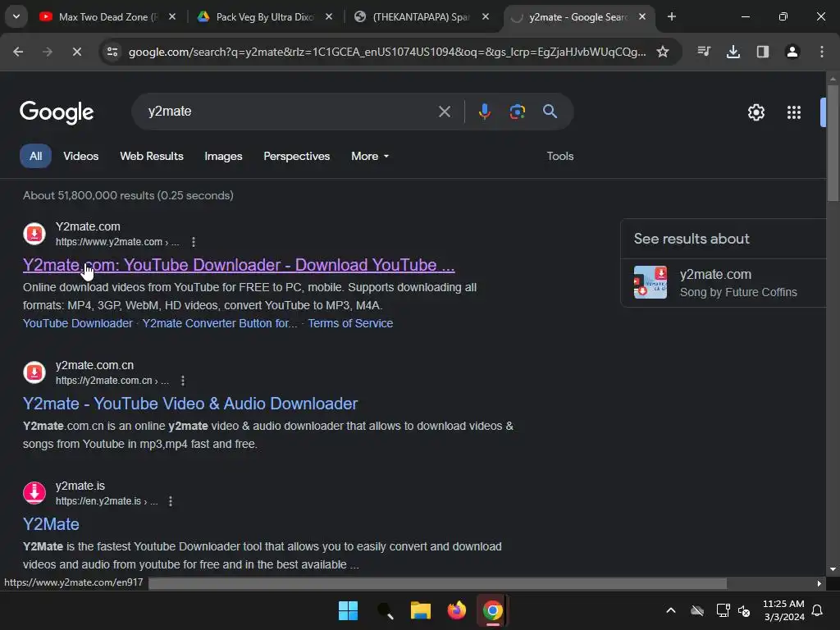Select the Videos filter

[81, 156]
